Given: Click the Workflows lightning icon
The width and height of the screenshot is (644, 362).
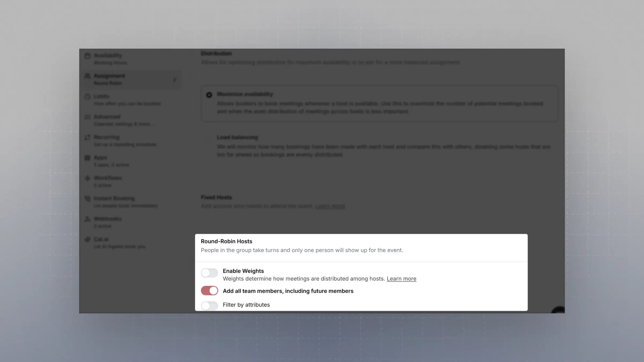Looking at the screenshot, I should click(87, 178).
